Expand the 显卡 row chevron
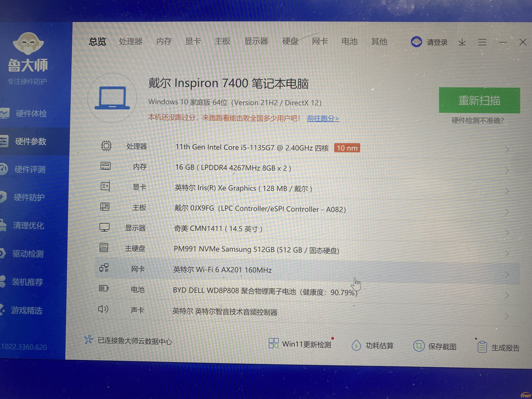 click(x=507, y=191)
